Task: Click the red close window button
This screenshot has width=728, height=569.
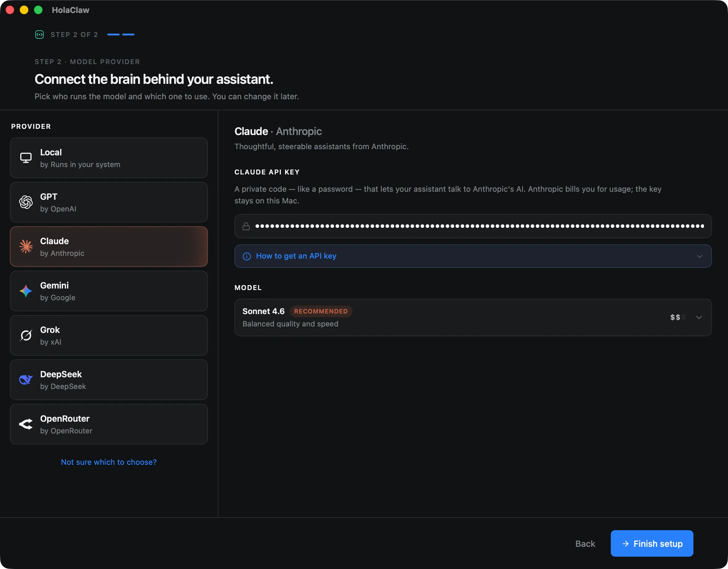Action: [10, 10]
